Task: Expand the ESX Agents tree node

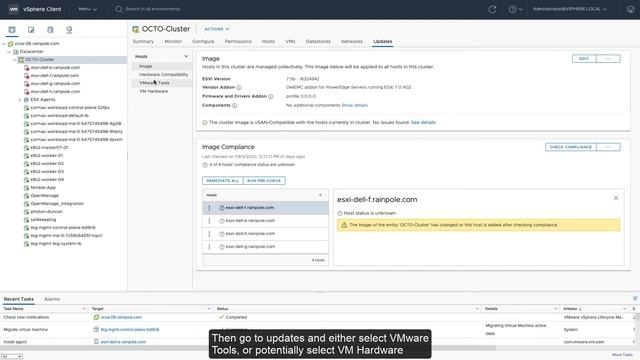Action: [20, 100]
